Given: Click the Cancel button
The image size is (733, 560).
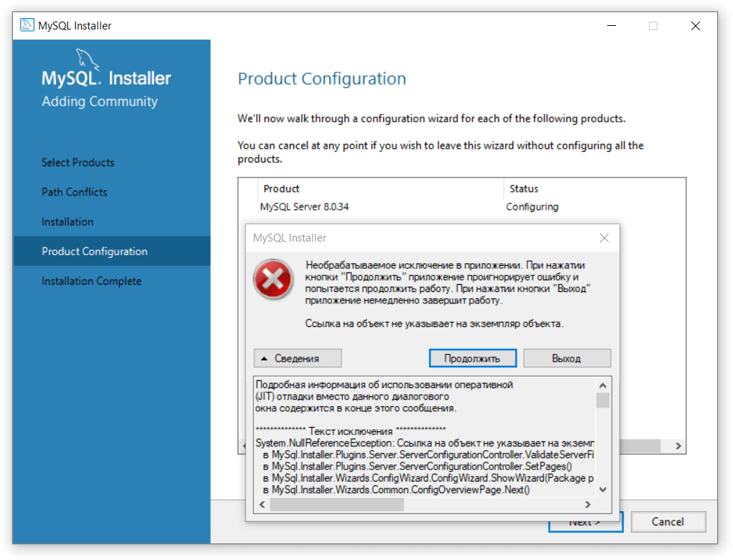Looking at the screenshot, I should [x=668, y=522].
